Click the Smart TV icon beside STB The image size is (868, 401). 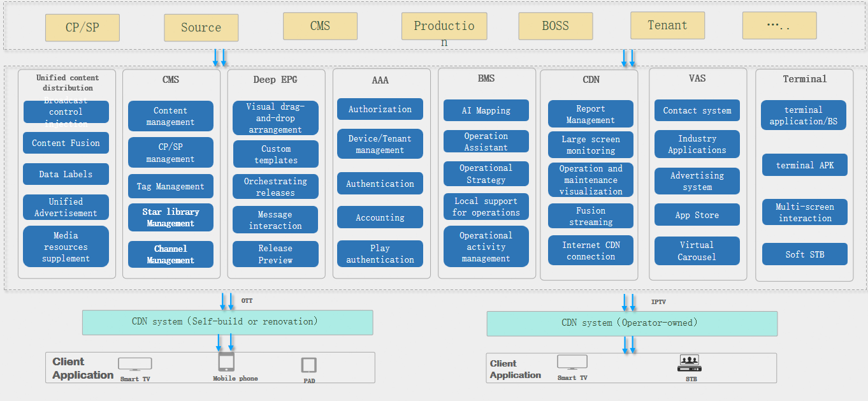(x=572, y=363)
